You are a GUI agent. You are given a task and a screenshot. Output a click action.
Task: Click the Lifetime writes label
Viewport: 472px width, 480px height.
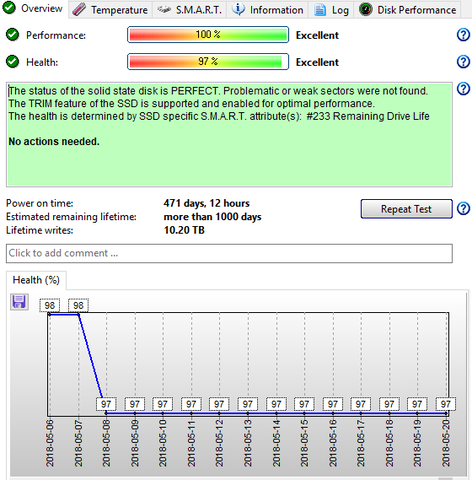click(40, 230)
